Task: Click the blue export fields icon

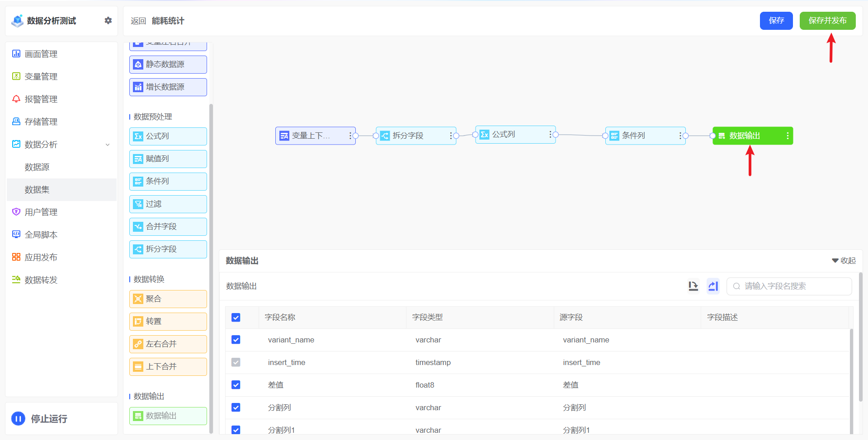Action: coord(713,286)
